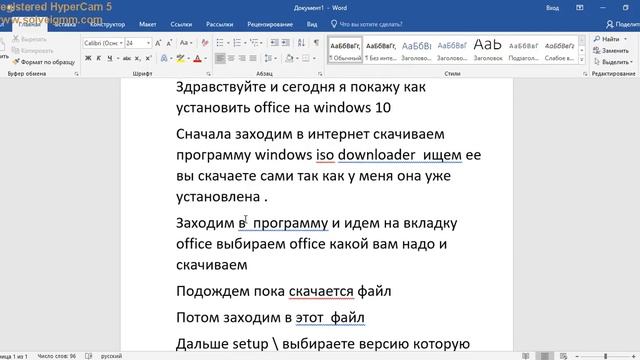Screen dimensions: 640x360
Task: Clear all formatting with the eraser icon
Action: click(x=205, y=43)
